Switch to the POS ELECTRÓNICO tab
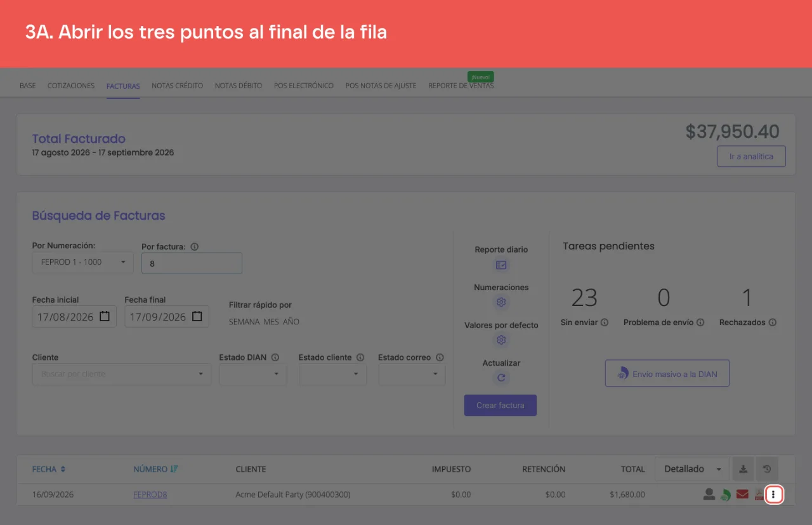Screen dimensions: 812x525 pyautogui.click(x=304, y=86)
